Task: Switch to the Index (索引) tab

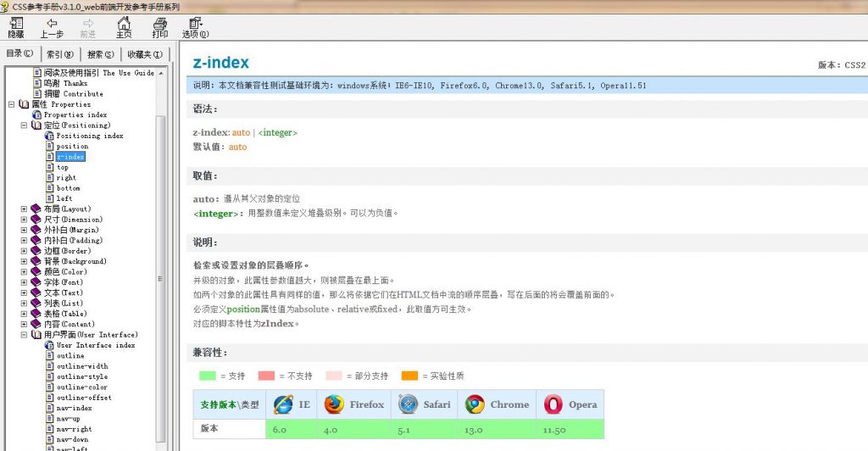Action: [59, 54]
